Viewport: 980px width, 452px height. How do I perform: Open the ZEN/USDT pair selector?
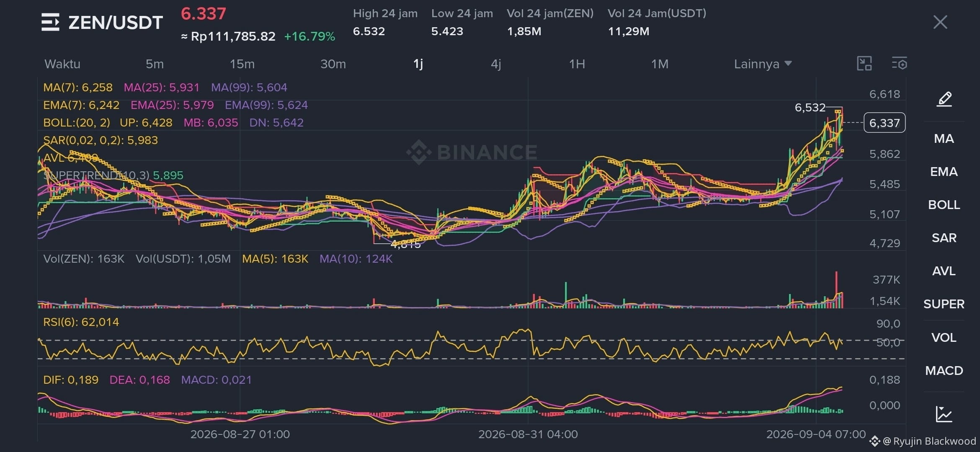point(116,23)
